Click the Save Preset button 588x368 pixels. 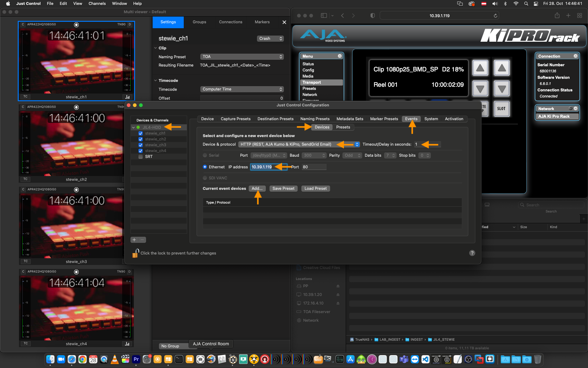coord(283,189)
